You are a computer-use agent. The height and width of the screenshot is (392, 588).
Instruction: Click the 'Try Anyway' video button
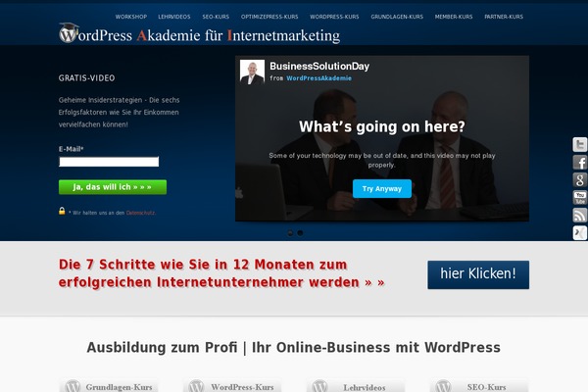click(382, 189)
